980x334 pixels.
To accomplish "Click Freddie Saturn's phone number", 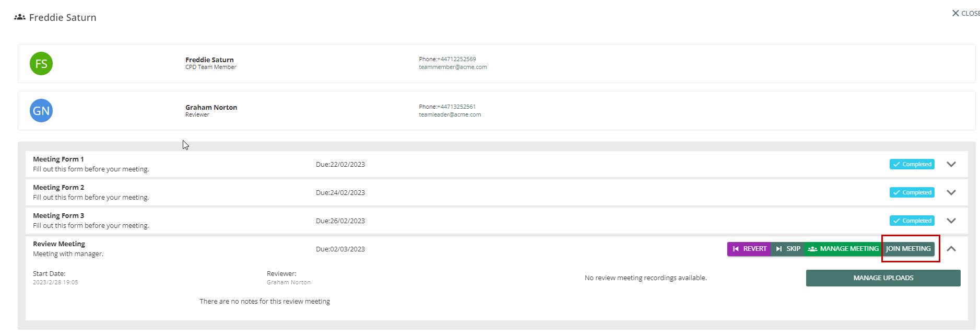I will (456, 59).
